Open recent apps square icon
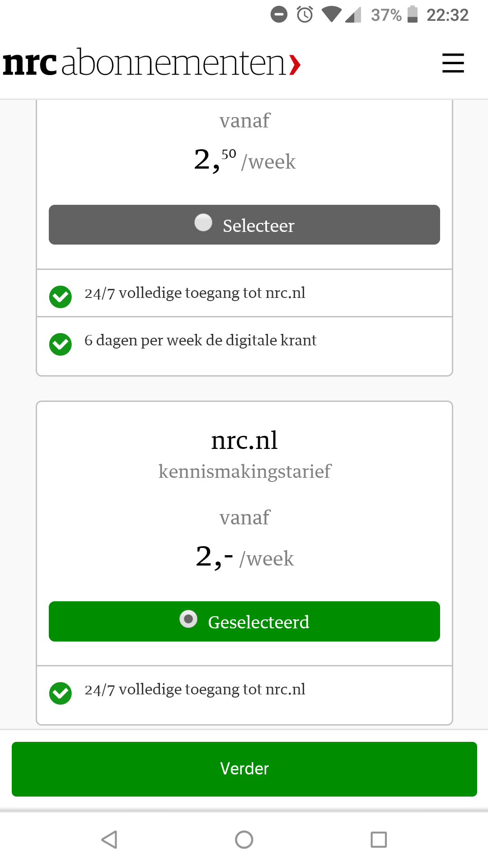Image resolution: width=488 pixels, height=868 pixels. pyautogui.click(x=379, y=840)
